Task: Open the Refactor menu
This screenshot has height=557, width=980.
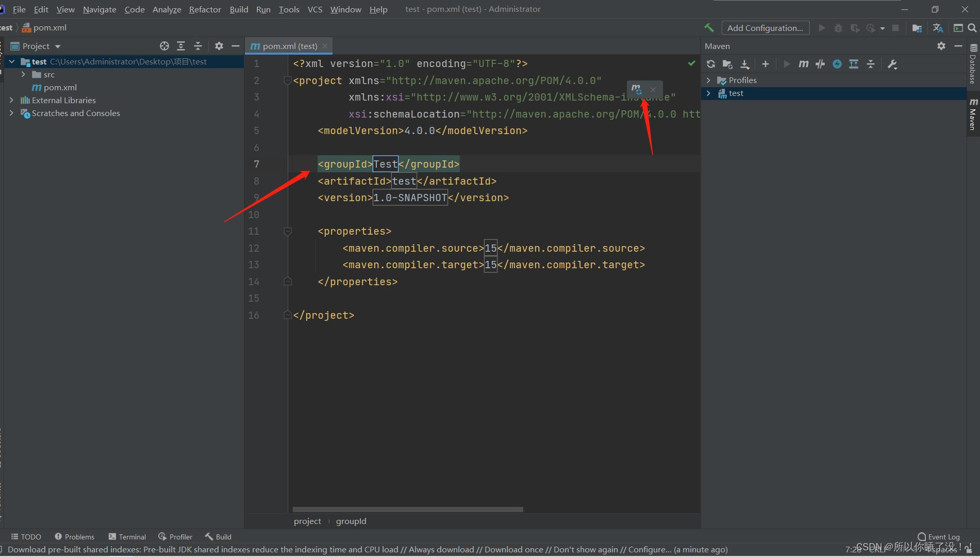Action: click(205, 9)
